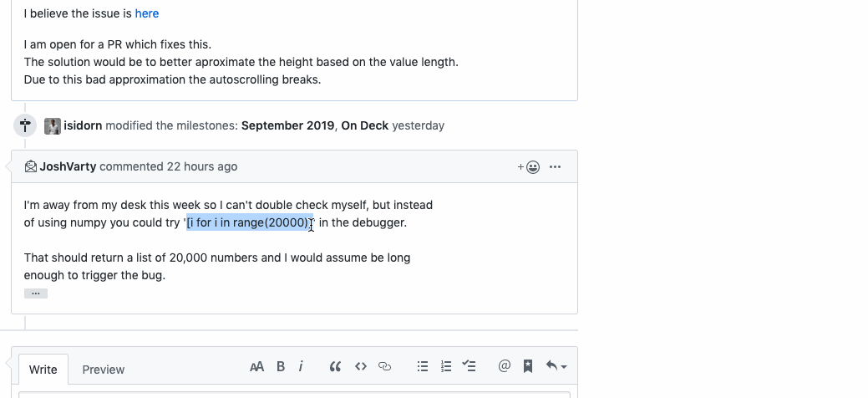This screenshot has width=868, height=398.
Task: Add emoji reaction to JoshVarty's comment
Action: point(529,167)
